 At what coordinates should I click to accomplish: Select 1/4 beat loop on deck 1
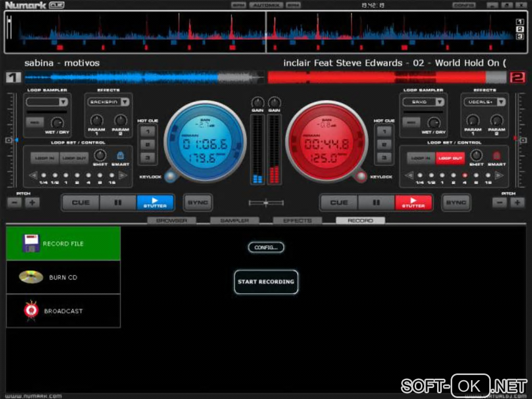point(43,175)
